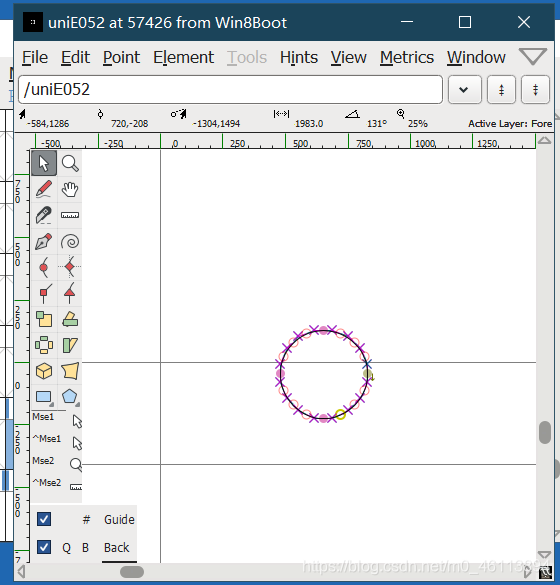The height and width of the screenshot is (585, 560).
Task: Click the scroll left arrow
Action: coord(22,571)
